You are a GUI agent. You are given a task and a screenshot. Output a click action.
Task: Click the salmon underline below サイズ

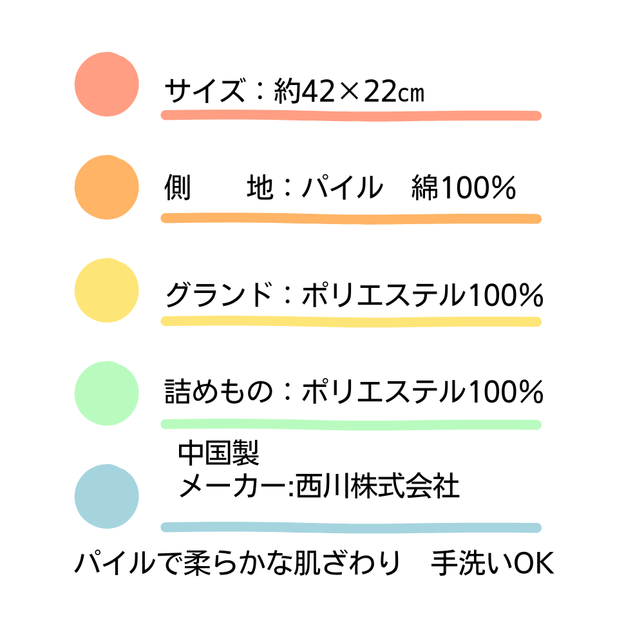pos(351,116)
